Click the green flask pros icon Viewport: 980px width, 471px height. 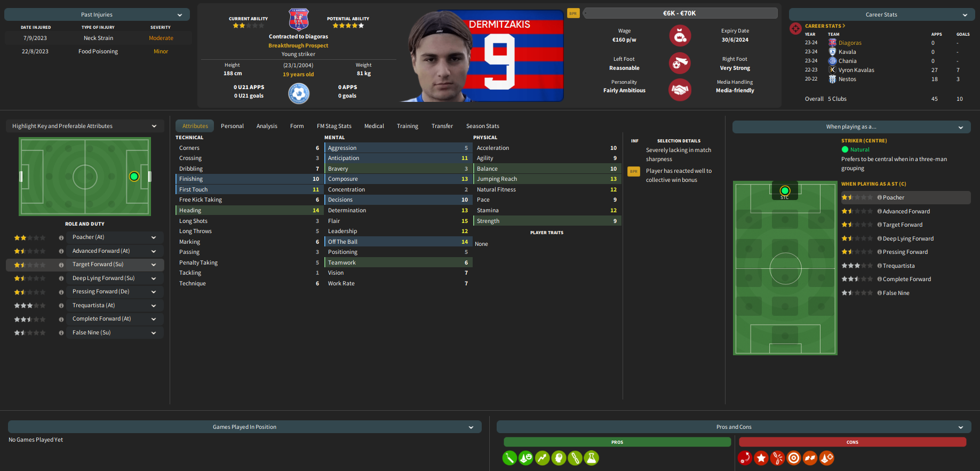point(591,458)
